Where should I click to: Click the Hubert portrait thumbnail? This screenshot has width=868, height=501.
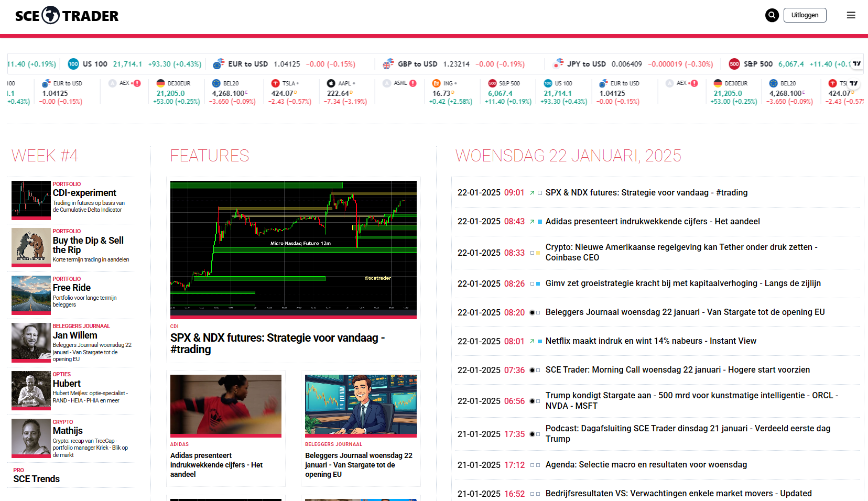click(31, 390)
